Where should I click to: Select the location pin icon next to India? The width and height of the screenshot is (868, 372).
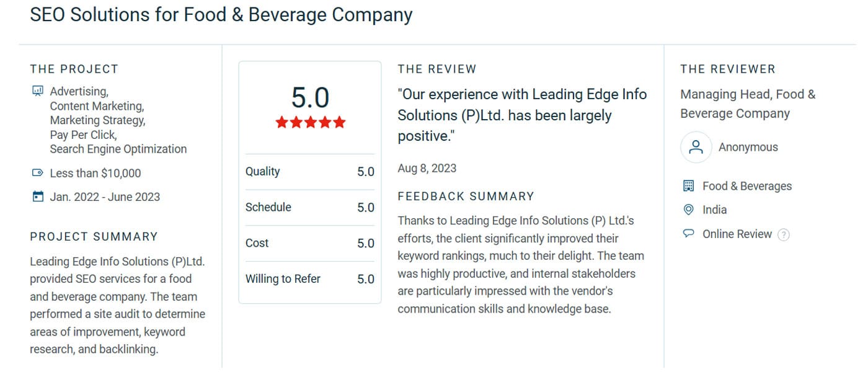pyautogui.click(x=689, y=210)
